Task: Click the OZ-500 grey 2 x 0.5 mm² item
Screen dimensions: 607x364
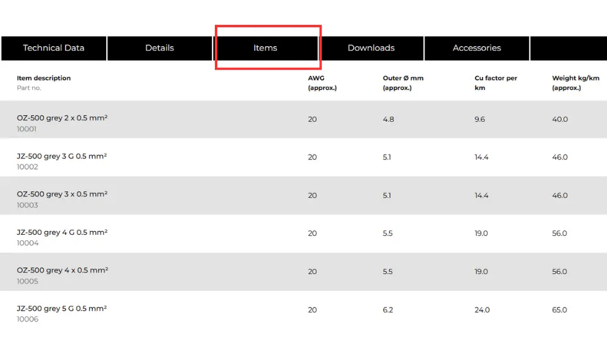Action: coord(62,118)
